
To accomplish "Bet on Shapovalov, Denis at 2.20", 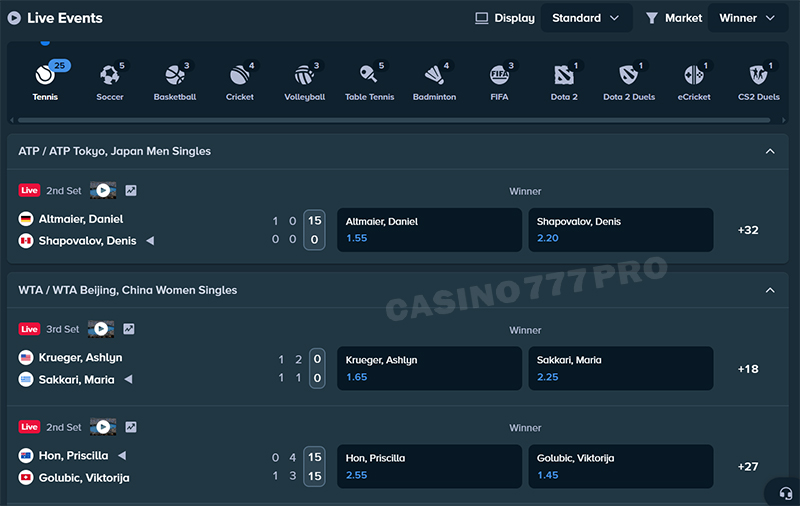I will 621,230.
